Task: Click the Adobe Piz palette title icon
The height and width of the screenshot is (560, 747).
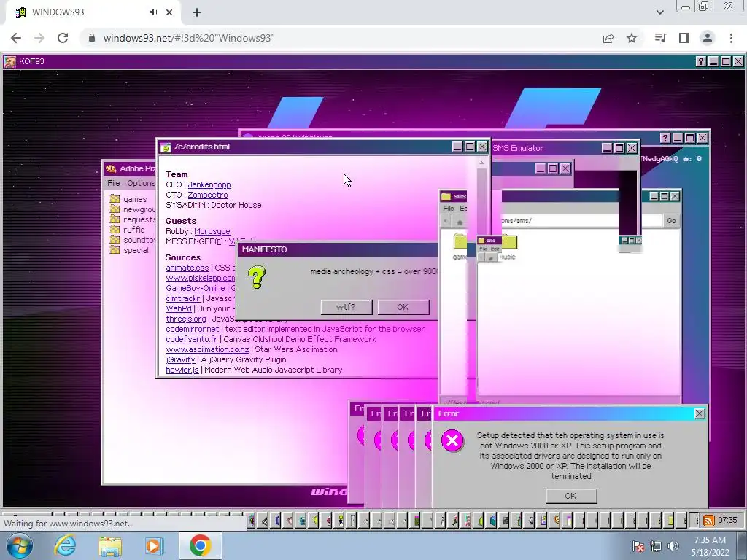Action: (111, 168)
